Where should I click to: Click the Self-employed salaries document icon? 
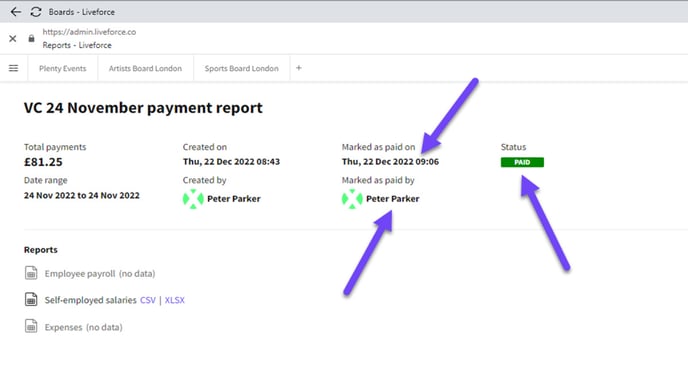[31, 300]
